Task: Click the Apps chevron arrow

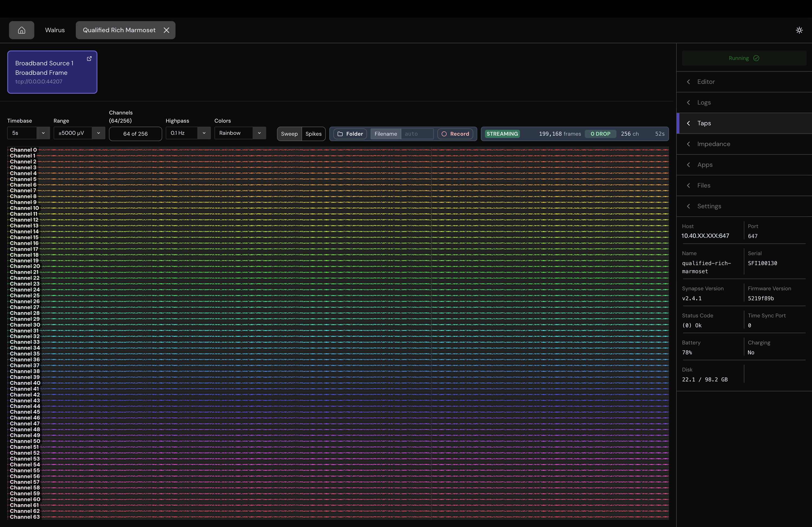Action: coord(689,165)
